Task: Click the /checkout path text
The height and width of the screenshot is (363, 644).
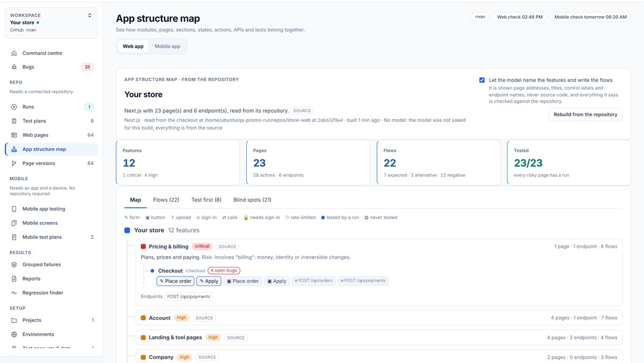Action: point(195,271)
